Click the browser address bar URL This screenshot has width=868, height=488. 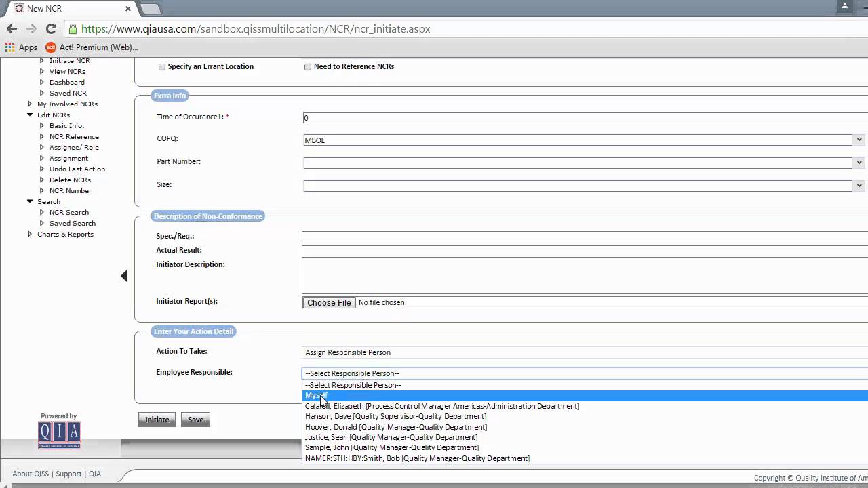coord(256,29)
